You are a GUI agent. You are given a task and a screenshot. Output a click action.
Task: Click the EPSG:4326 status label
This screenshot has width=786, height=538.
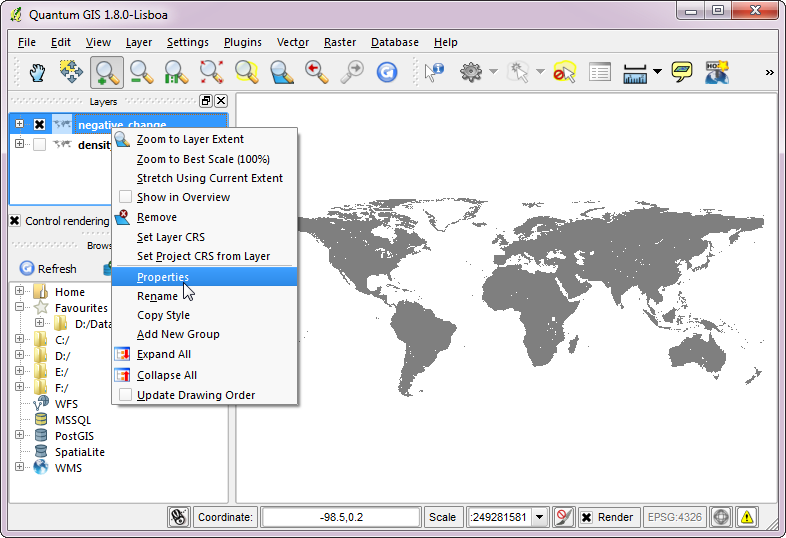[x=675, y=517]
